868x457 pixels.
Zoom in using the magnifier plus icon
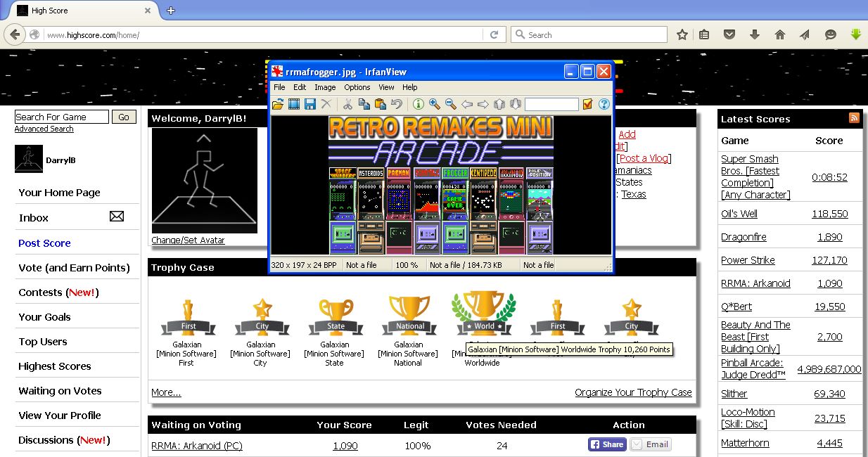(434, 104)
